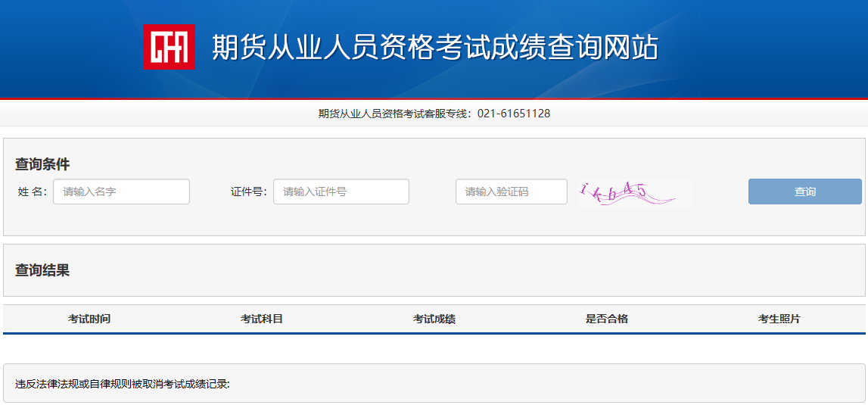Focus the 请输入名字 name input field
Image resolution: width=868 pixels, height=405 pixels.
point(121,192)
